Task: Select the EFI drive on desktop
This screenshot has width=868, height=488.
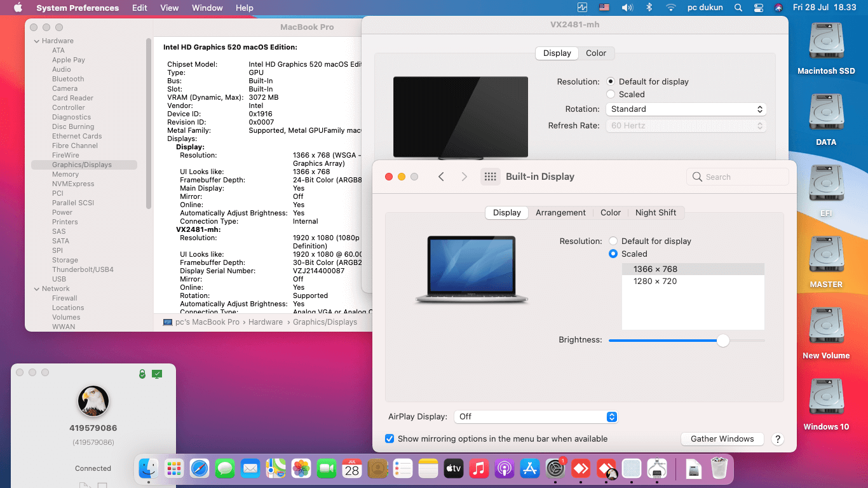Action: tap(826, 191)
